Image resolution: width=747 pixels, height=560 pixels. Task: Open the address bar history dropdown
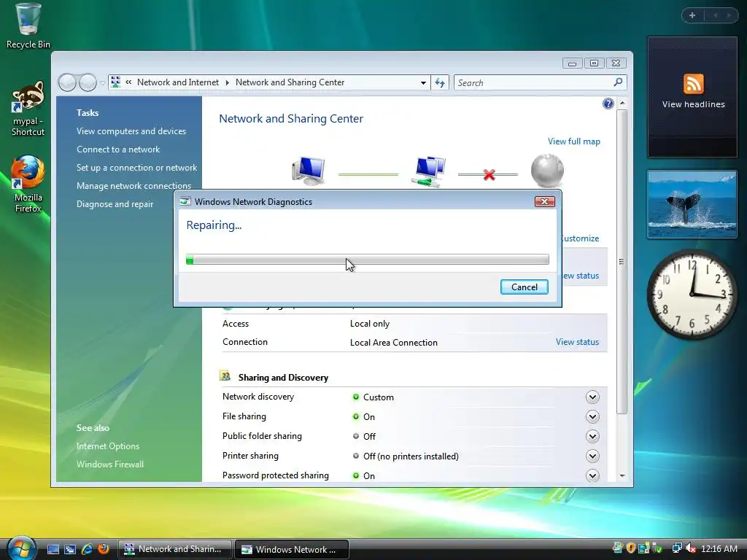423,83
